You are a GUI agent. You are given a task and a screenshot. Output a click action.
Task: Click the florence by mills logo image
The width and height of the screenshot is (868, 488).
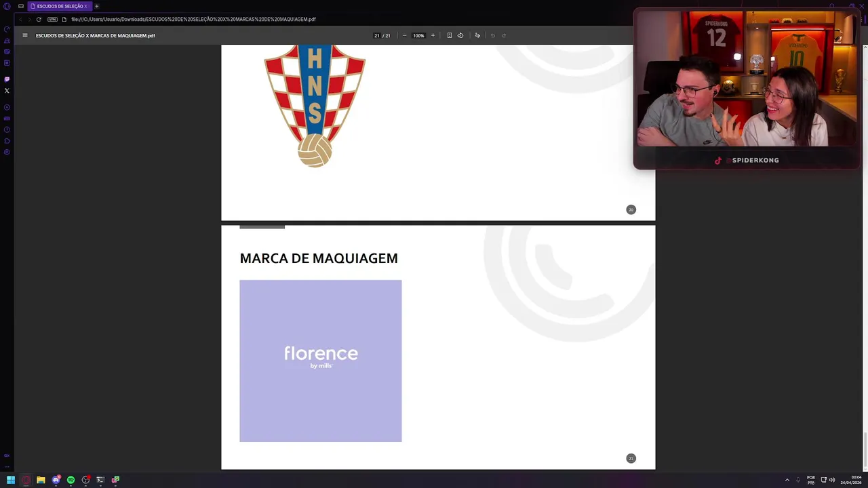(x=321, y=361)
